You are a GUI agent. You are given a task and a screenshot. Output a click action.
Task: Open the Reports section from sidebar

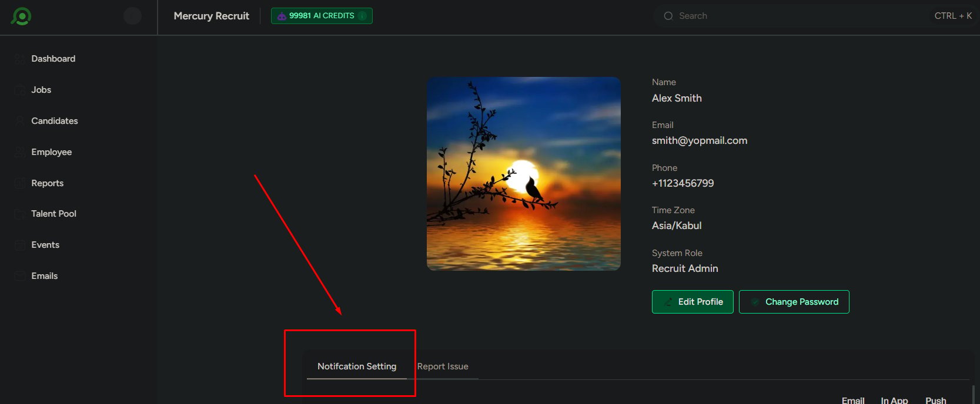[x=47, y=183]
